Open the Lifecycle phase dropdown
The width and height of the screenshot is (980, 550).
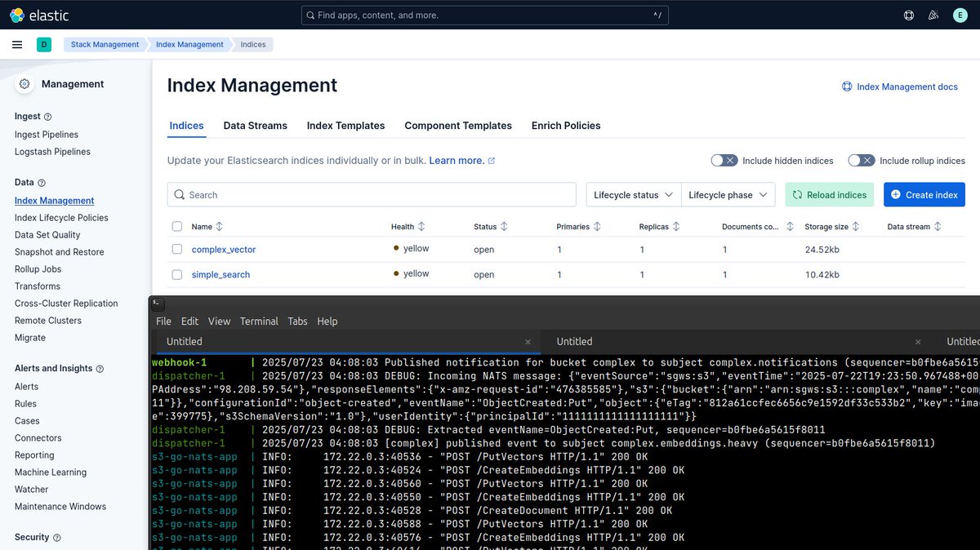tap(728, 195)
